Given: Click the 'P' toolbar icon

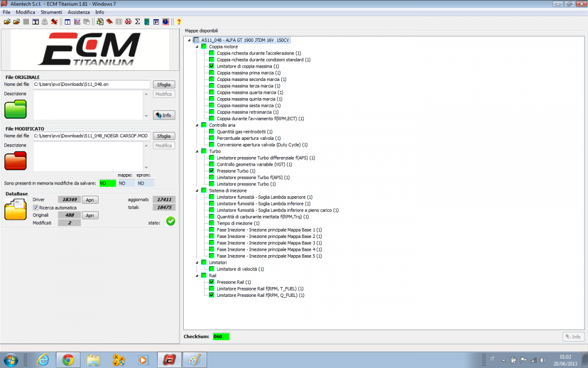Looking at the screenshot, I should [156, 22].
